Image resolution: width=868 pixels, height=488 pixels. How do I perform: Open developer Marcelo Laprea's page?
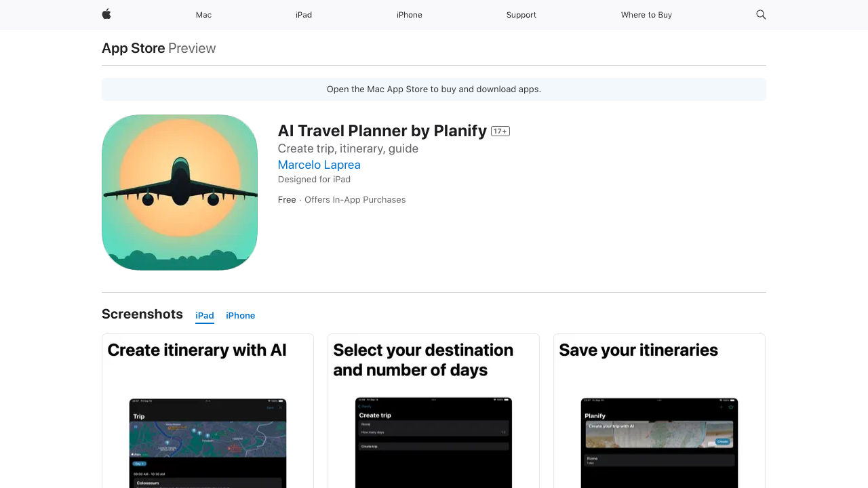point(319,165)
